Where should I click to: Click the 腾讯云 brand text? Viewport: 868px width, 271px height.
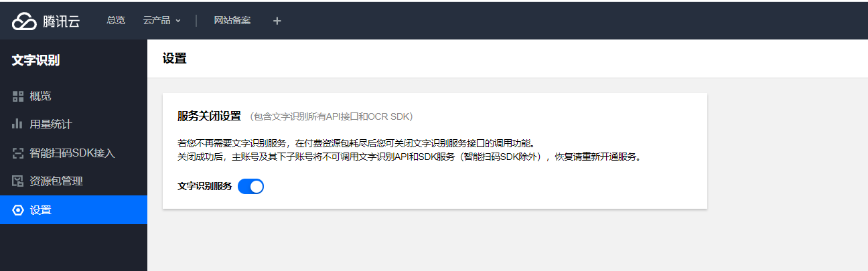point(62,21)
